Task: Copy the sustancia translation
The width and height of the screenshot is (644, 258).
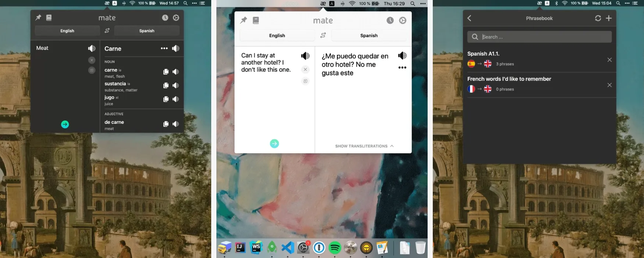Action: (x=166, y=86)
